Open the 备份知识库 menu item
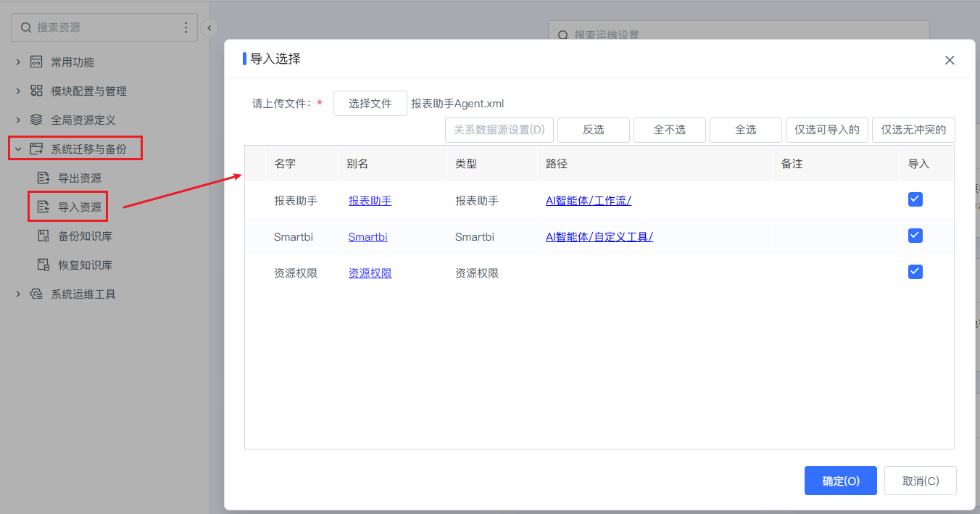This screenshot has height=514, width=980. tap(85, 236)
